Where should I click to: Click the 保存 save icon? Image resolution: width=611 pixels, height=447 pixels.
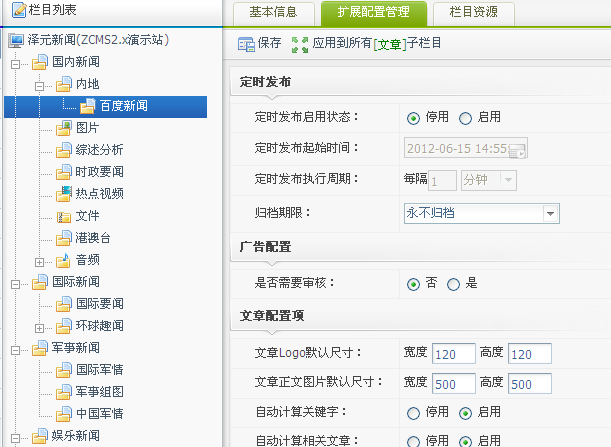click(246, 44)
